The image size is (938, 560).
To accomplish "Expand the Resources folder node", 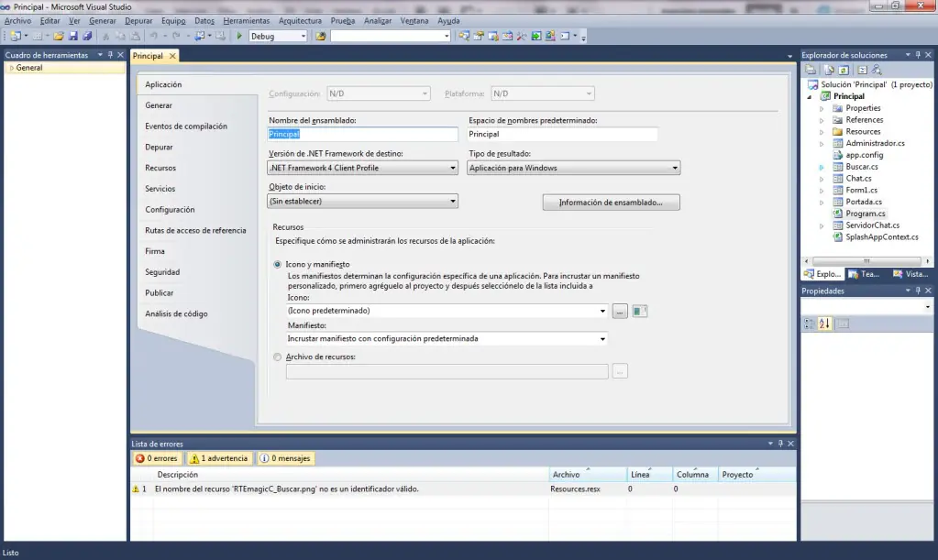I will [x=822, y=132].
